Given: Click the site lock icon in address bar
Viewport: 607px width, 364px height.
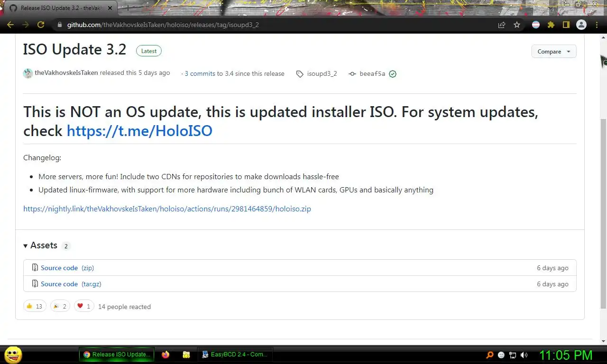Looking at the screenshot, I should pyautogui.click(x=59, y=25).
